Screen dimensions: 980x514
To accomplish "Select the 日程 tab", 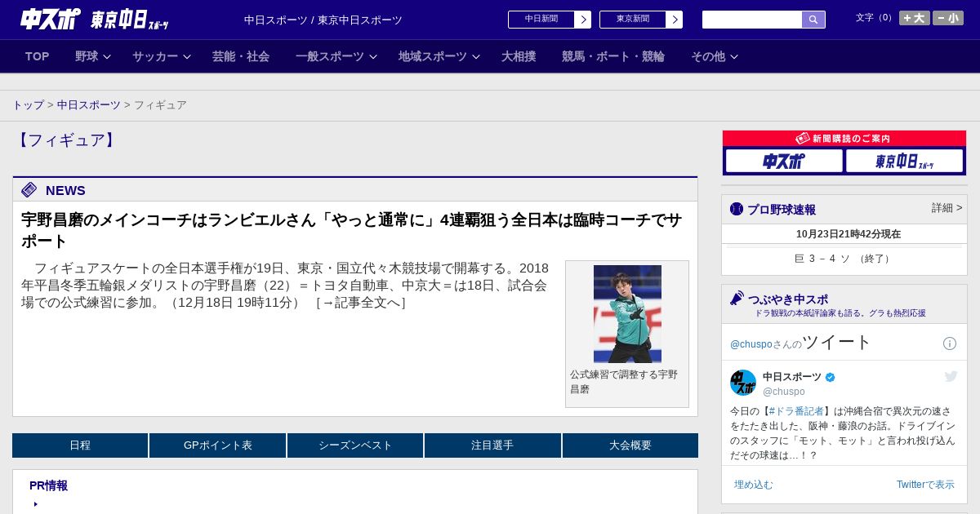I will tap(80, 445).
